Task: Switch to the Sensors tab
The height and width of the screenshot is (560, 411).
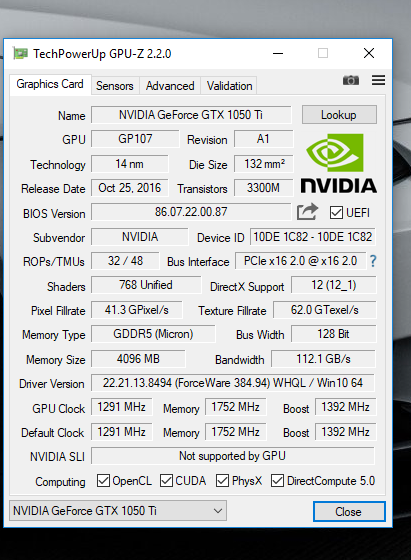Action: coord(115,86)
